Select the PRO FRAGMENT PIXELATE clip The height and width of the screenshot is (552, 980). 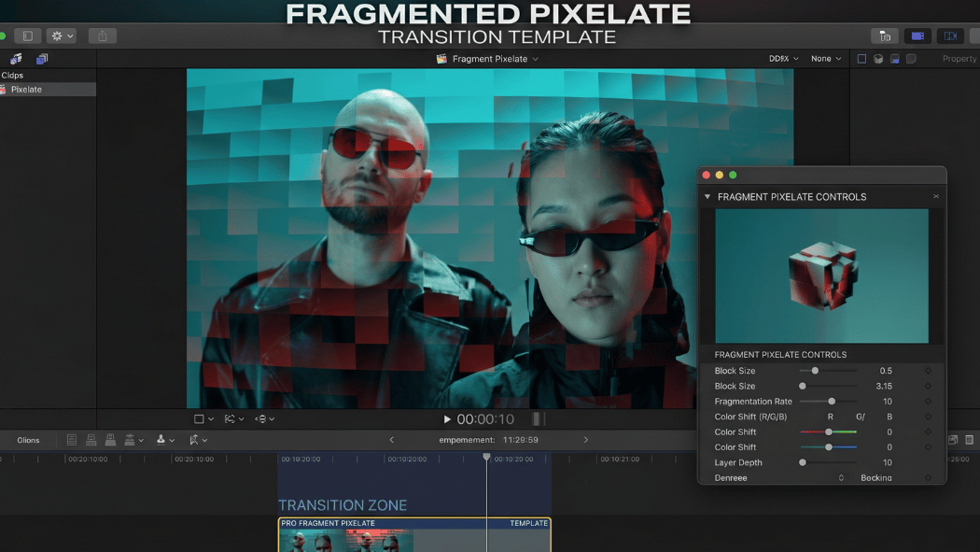pos(414,535)
